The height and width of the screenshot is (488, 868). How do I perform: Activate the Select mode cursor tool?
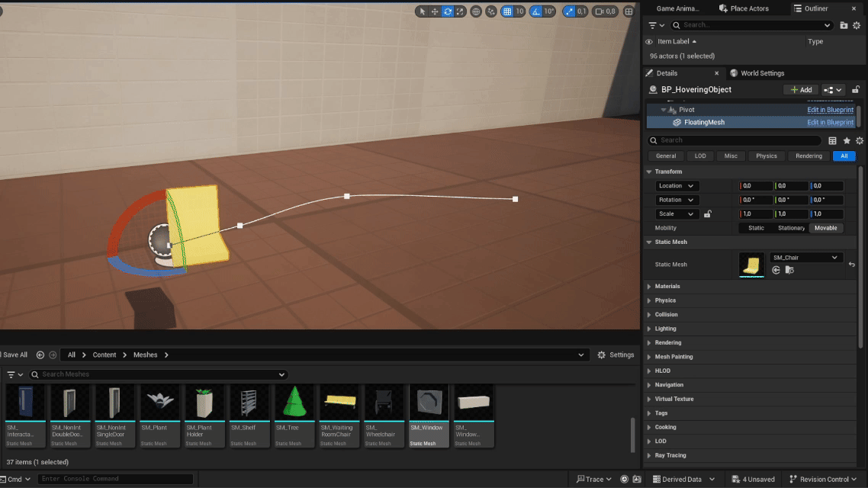[422, 11]
